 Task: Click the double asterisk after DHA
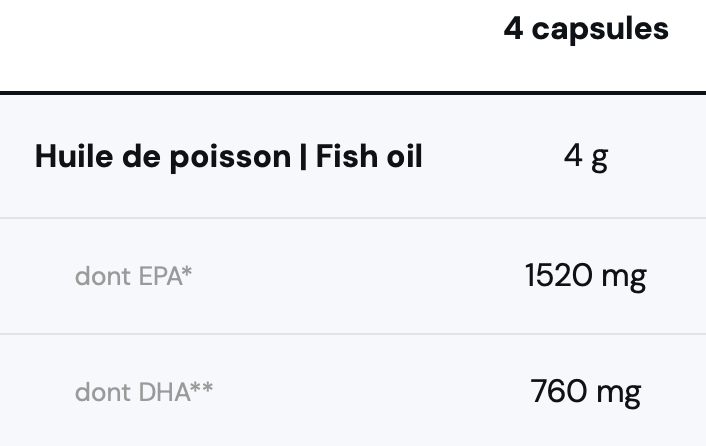(203, 389)
